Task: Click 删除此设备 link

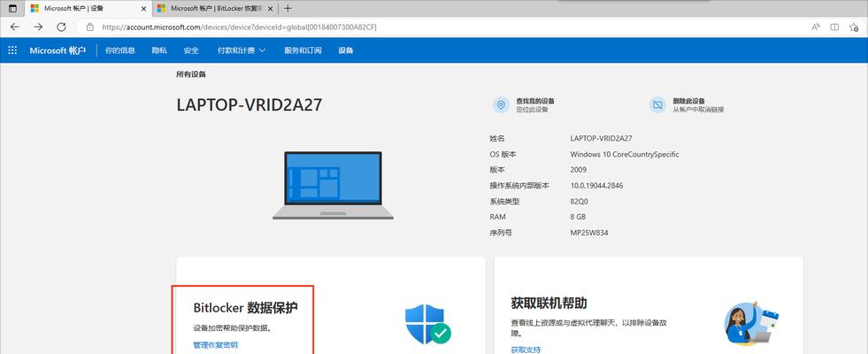Action: tap(688, 101)
